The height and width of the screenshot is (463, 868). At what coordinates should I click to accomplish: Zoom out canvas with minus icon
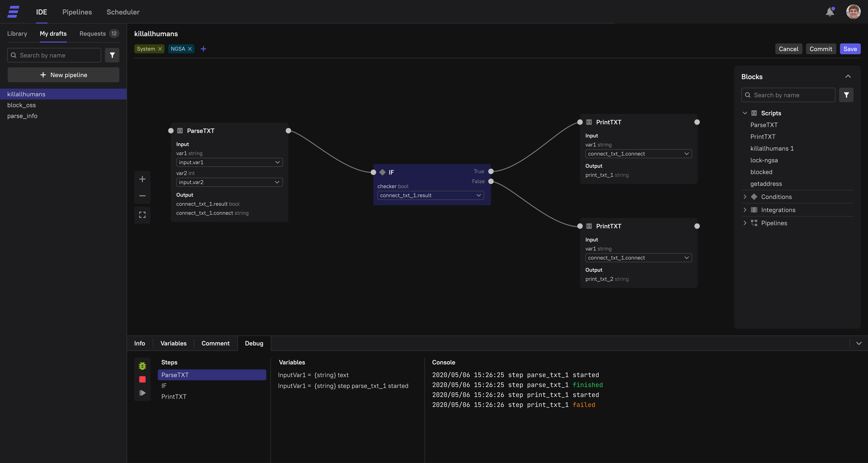[142, 196]
